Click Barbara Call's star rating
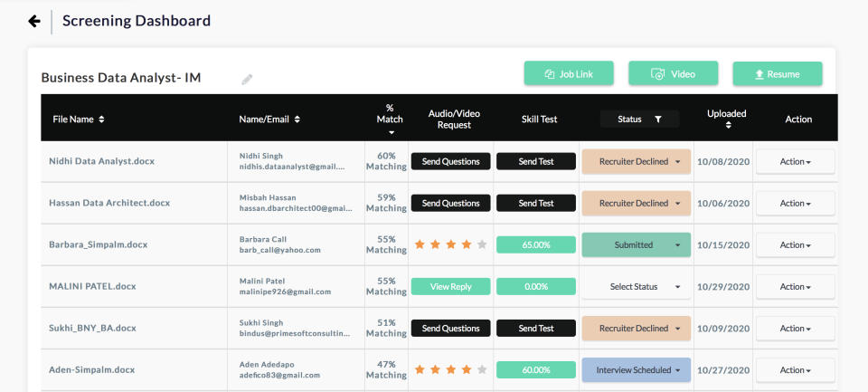The image size is (868, 392). pyautogui.click(x=450, y=244)
